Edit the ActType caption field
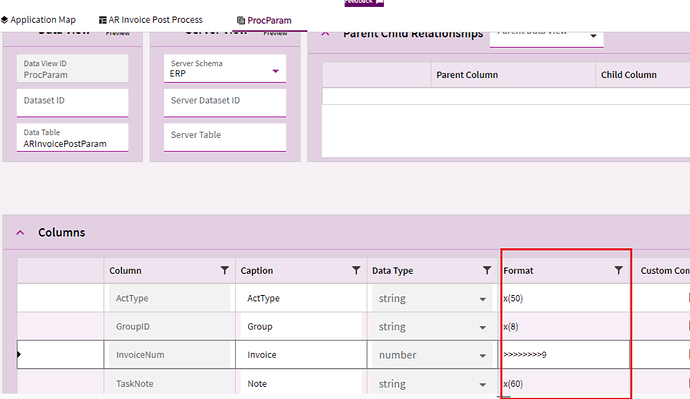Image resolution: width=690 pixels, height=399 pixels. pyautogui.click(x=301, y=298)
